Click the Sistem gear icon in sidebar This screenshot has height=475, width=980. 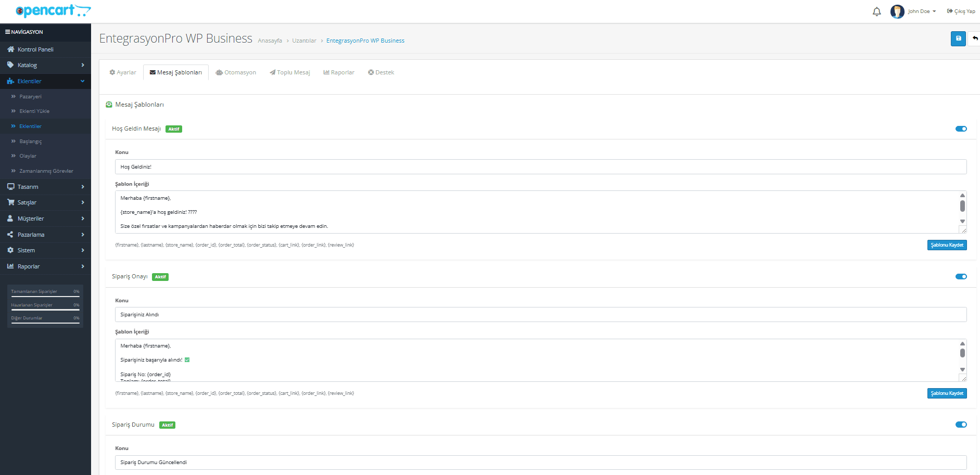click(10, 250)
